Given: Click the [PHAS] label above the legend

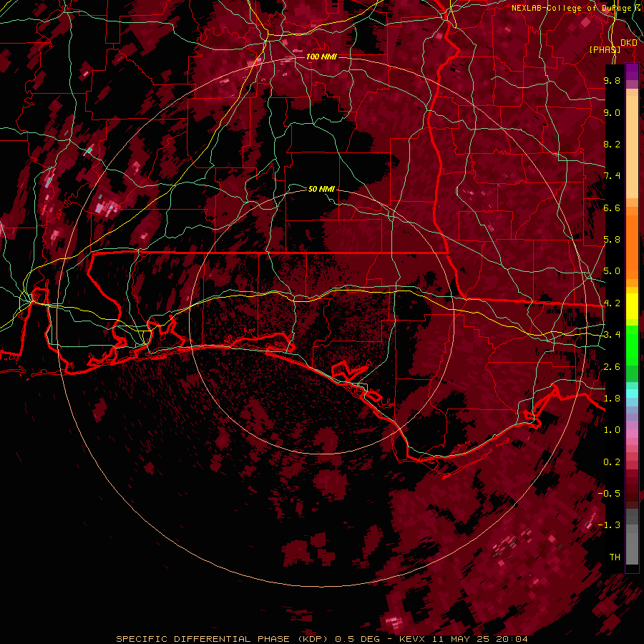Looking at the screenshot, I should (x=605, y=49).
